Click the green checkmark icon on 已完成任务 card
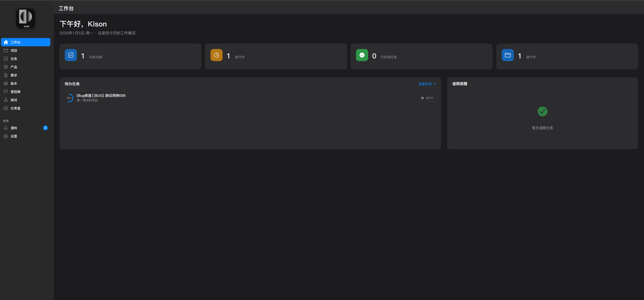 coord(362,55)
